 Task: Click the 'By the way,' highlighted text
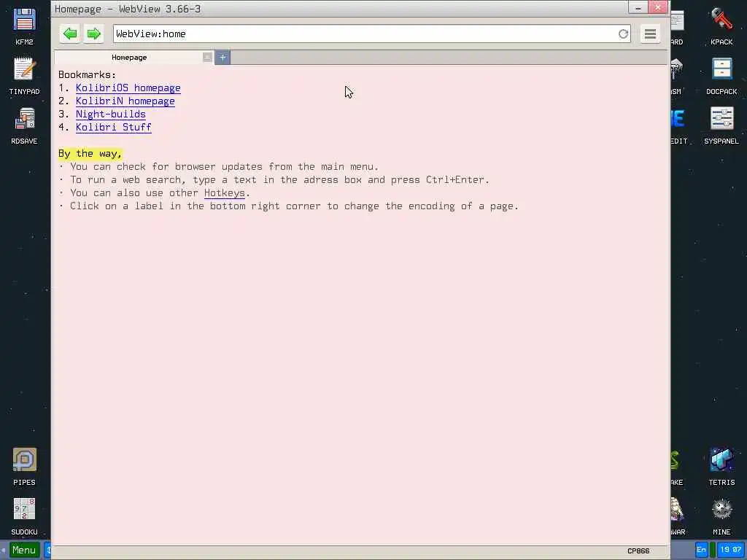90,153
